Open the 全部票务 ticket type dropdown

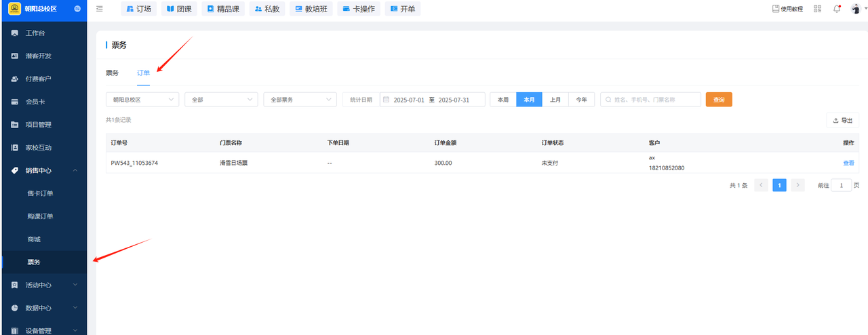(300, 100)
